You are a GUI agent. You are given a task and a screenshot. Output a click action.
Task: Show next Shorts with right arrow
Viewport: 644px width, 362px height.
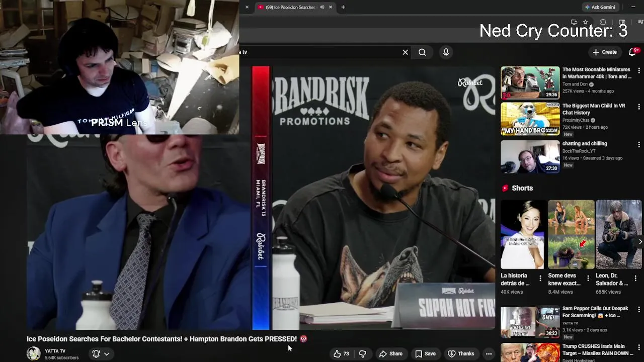[x=639, y=242]
